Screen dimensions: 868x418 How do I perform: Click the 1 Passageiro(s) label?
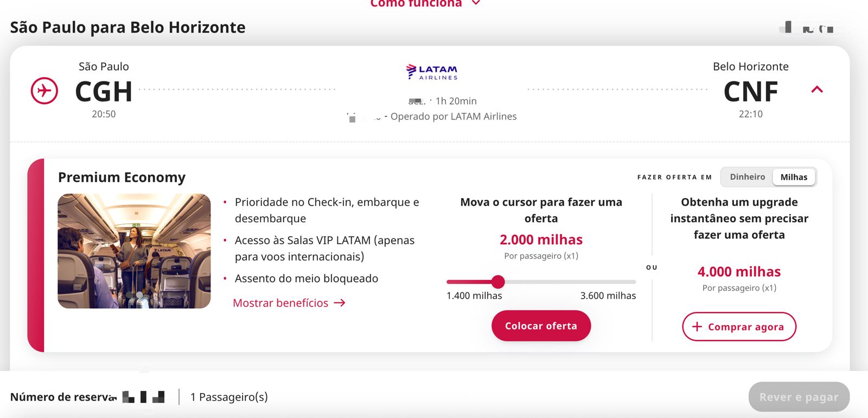[x=229, y=397]
